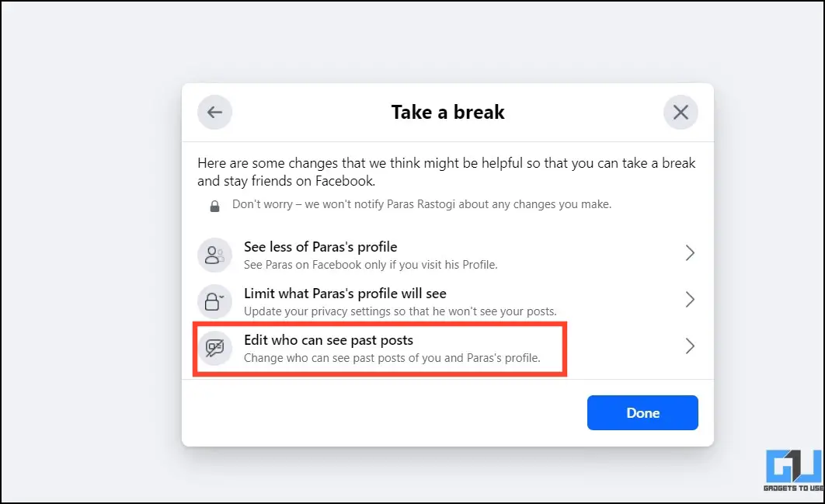Viewport: 825px width, 504px height.
Task: Expand Edit who can see past posts chevron
Action: click(x=690, y=346)
